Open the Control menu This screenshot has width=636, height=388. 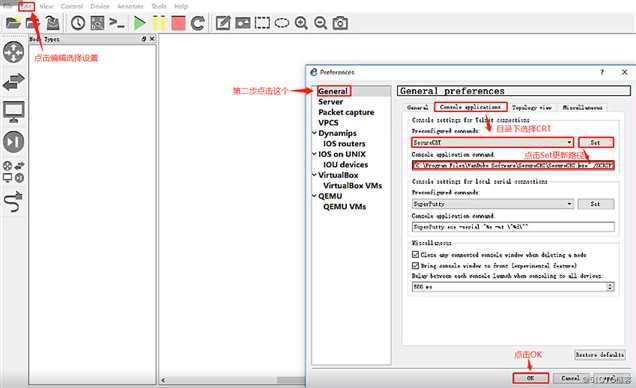(x=72, y=6)
